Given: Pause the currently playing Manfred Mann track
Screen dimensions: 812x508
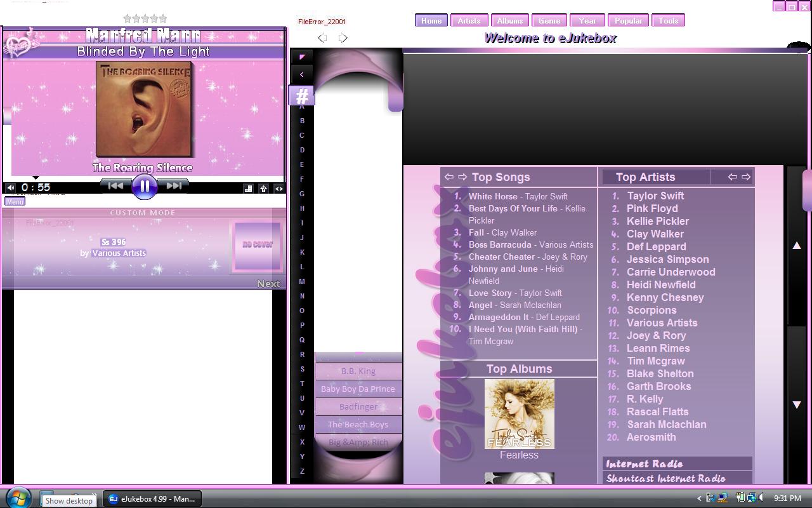Looking at the screenshot, I should coord(144,185).
